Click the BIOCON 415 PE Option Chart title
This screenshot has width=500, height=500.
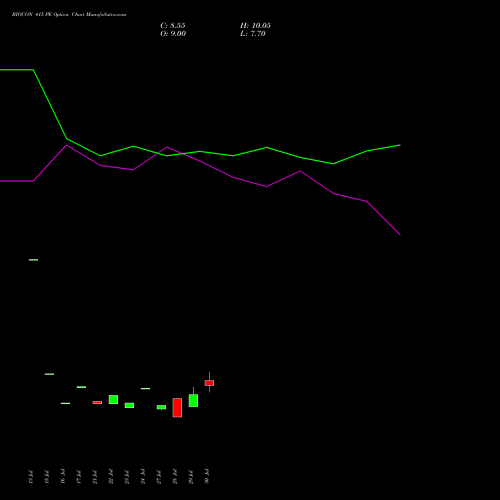coord(69,15)
